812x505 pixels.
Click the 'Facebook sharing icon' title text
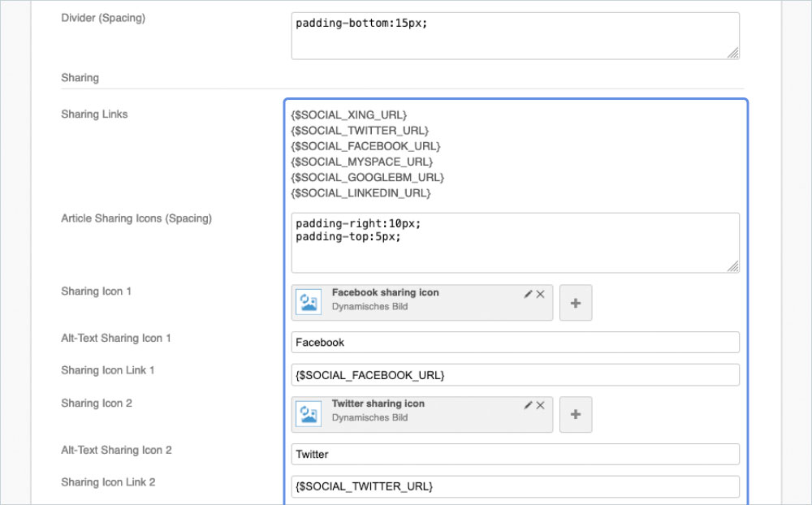[x=385, y=292]
